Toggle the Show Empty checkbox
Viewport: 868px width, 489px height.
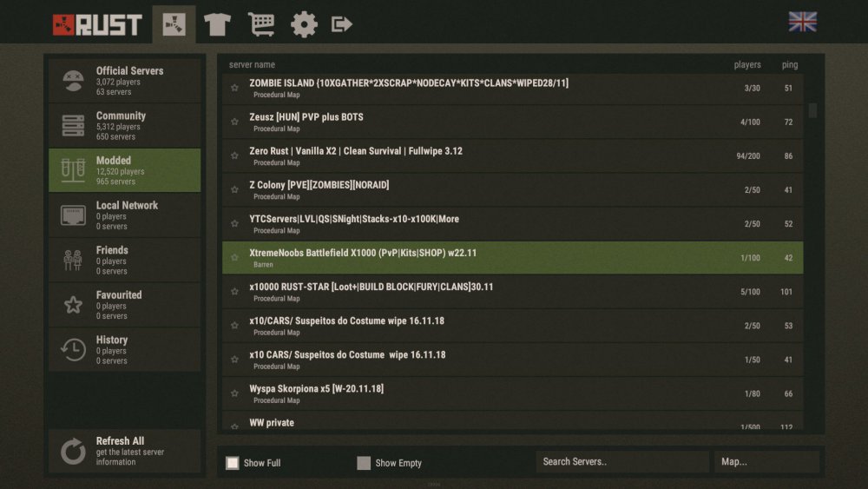point(364,463)
